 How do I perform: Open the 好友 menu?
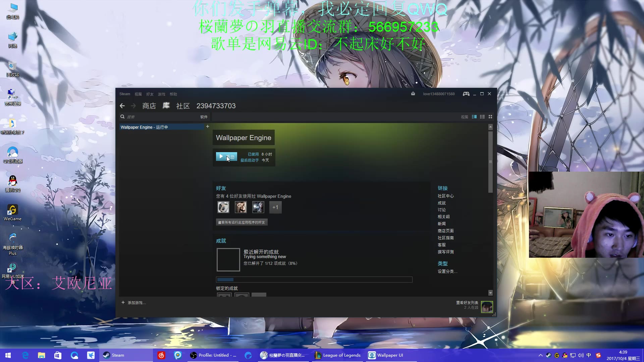pyautogui.click(x=150, y=94)
